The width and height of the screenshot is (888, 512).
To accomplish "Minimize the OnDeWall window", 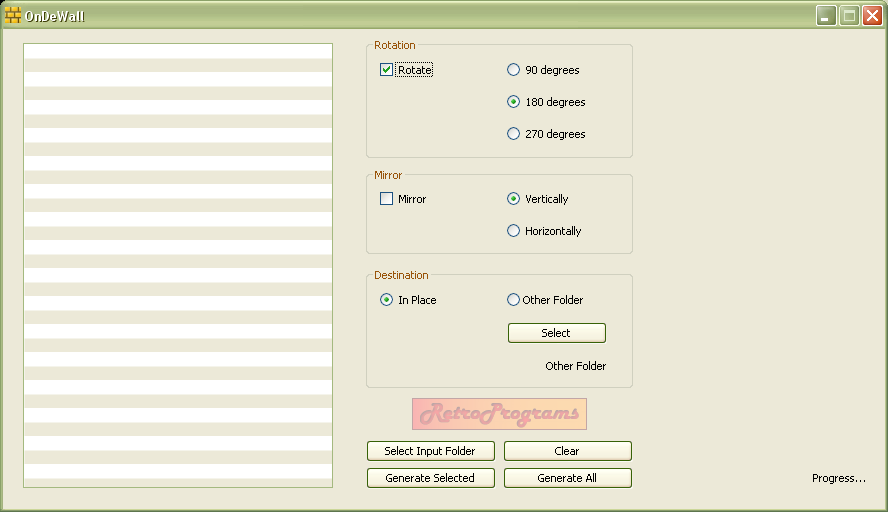I will (826, 15).
